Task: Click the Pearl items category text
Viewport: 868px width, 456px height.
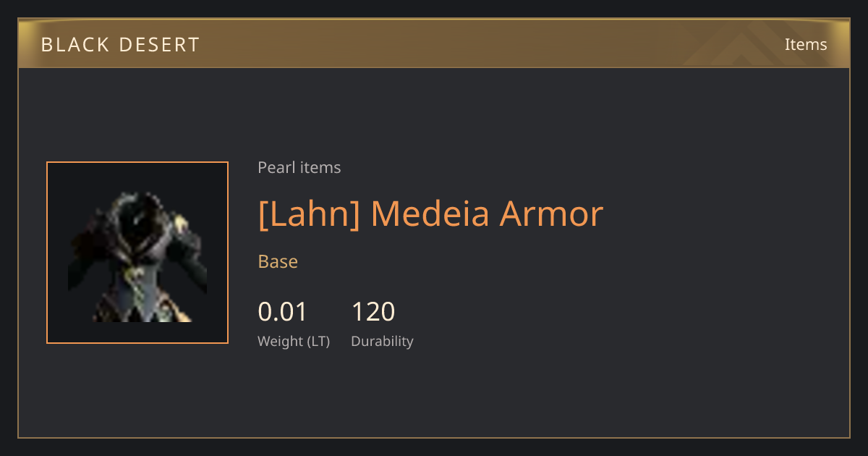Action: 299,168
